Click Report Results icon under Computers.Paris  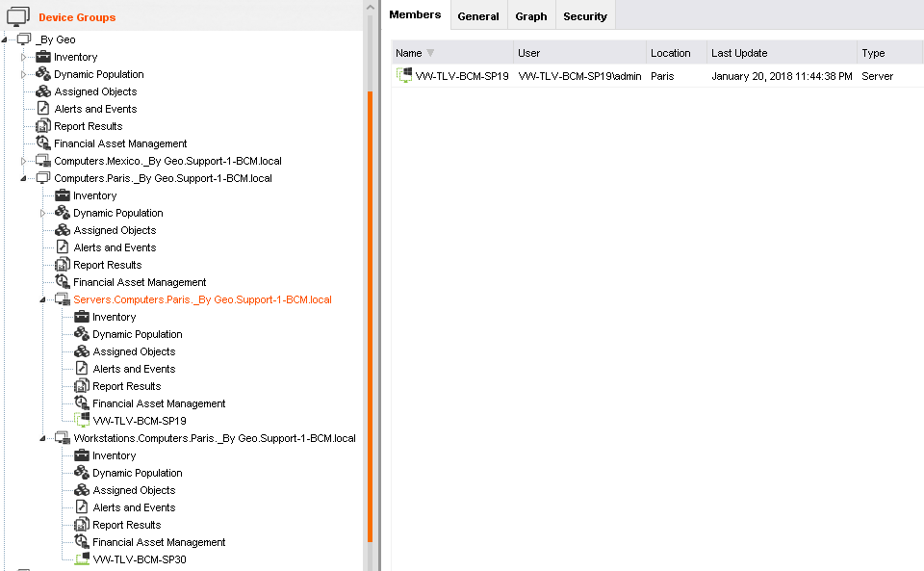click(x=63, y=264)
